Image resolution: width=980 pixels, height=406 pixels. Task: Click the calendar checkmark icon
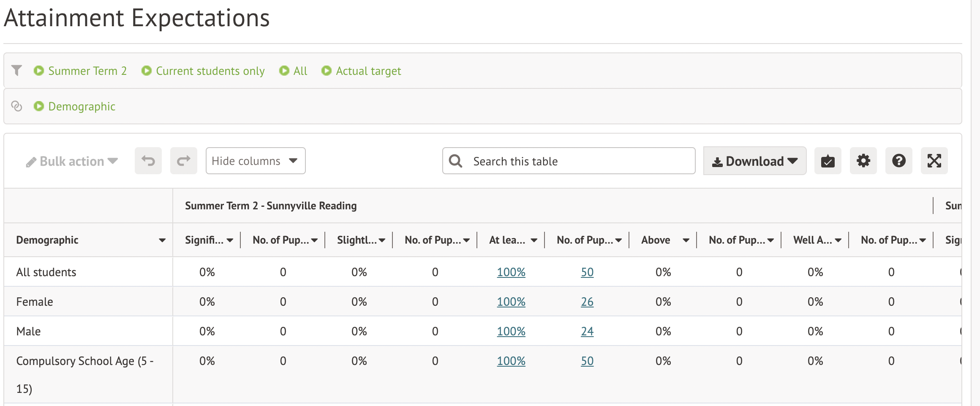[828, 161]
